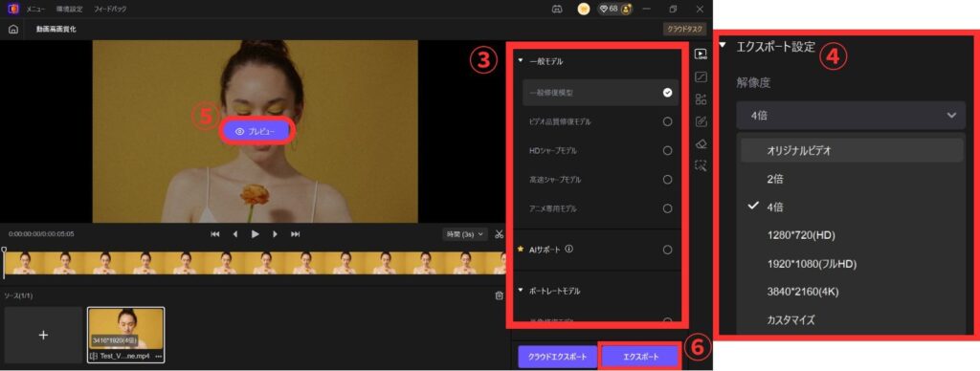Select the edit pencil tool in sidebar
Screen dimensions: 980x371
(x=701, y=121)
